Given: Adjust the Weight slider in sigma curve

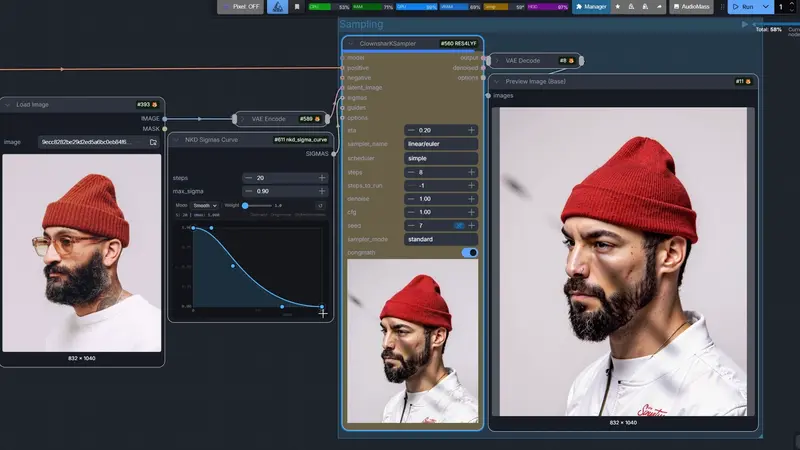Looking at the screenshot, I should click(x=246, y=205).
